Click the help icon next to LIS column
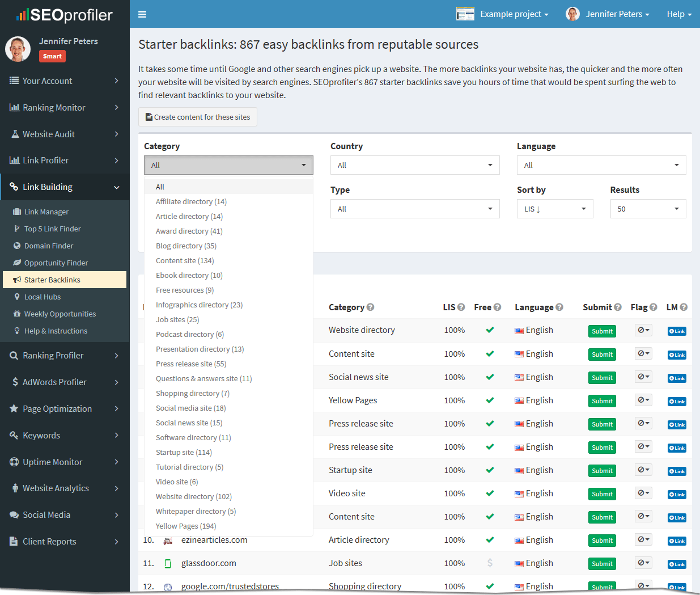 click(x=461, y=307)
